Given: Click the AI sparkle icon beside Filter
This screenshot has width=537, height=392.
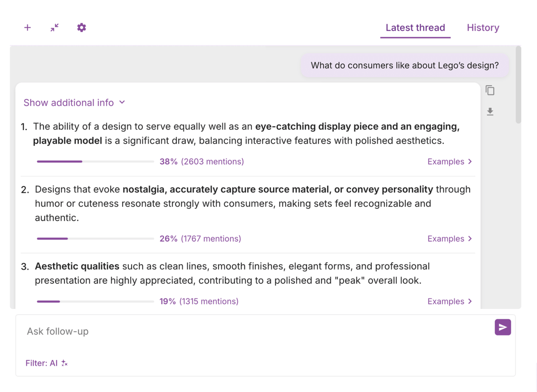Looking at the screenshot, I should tap(64, 363).
